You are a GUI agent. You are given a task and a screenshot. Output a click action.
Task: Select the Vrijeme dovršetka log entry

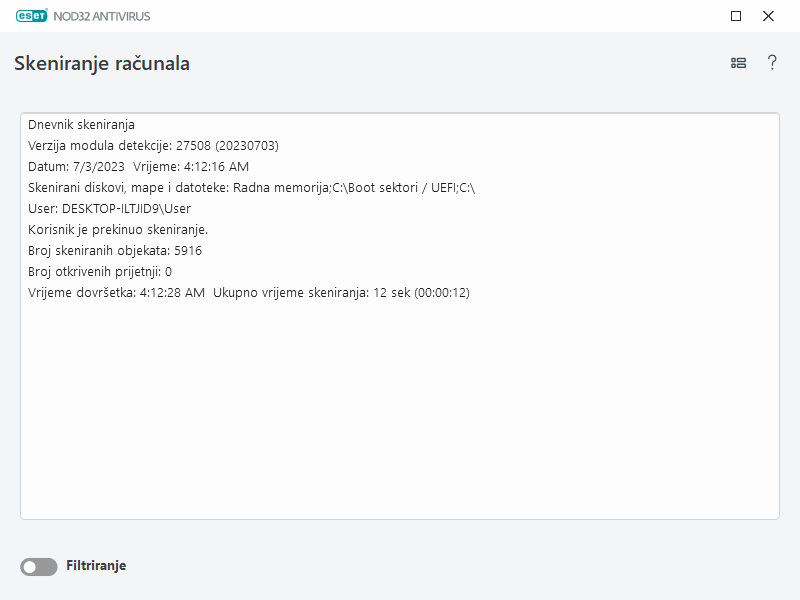pyautogui.click(x=250, y=293)
